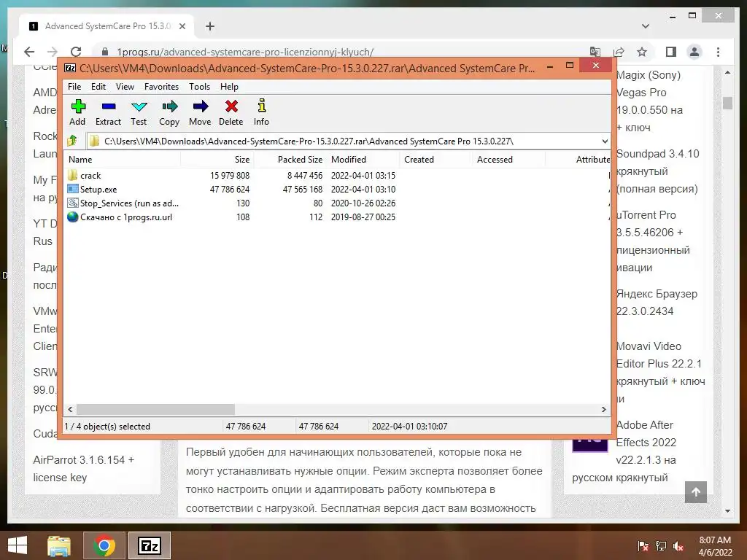Click the packed size 47 565 168 cell

303,189
